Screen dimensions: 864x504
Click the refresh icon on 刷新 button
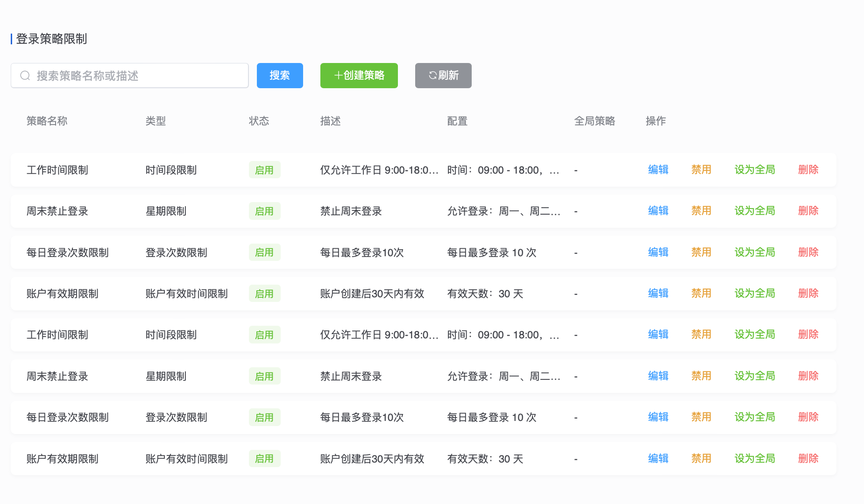click(432, 76)
